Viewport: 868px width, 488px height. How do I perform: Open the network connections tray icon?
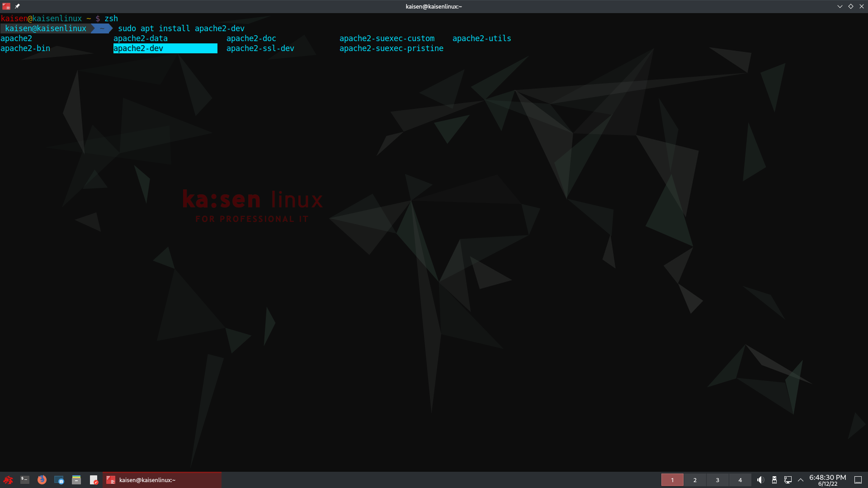pyautogui.click(x=788, y=480)
